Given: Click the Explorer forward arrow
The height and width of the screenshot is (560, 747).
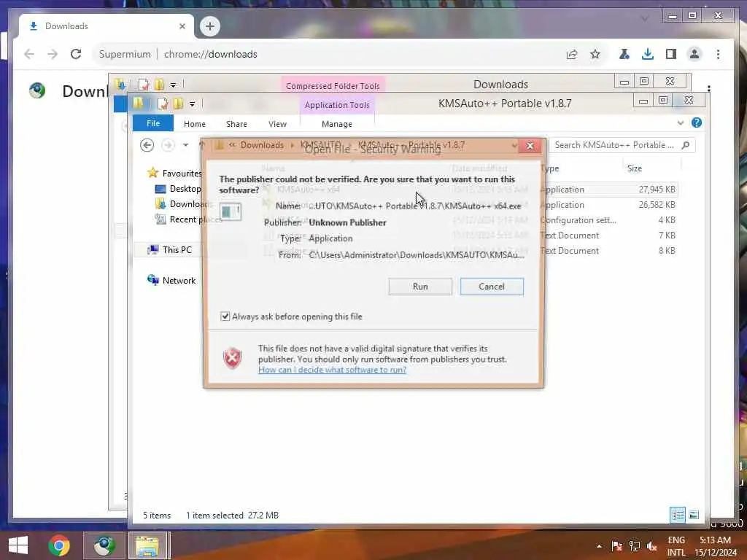Looking at the screenshot, I should coord(168,145).
